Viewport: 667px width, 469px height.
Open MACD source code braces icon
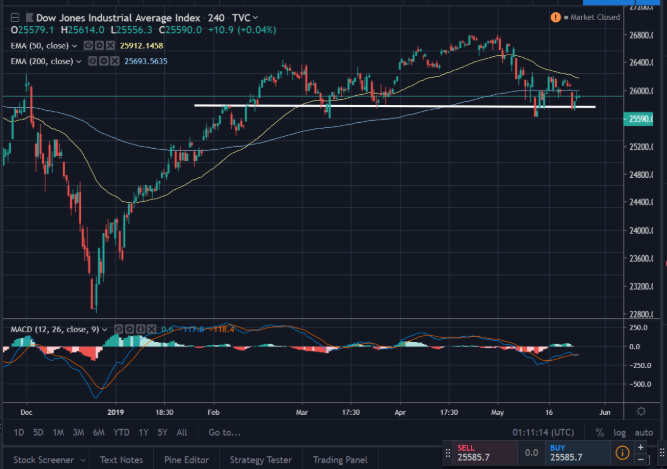tap(140, 329)
